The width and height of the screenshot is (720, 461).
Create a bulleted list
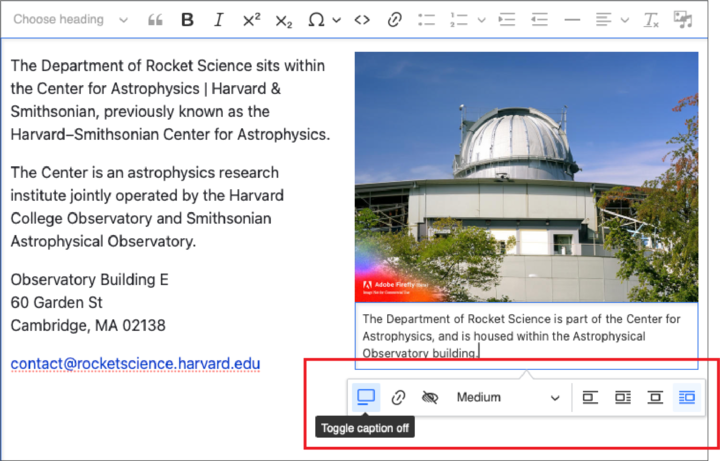(426, 20)
